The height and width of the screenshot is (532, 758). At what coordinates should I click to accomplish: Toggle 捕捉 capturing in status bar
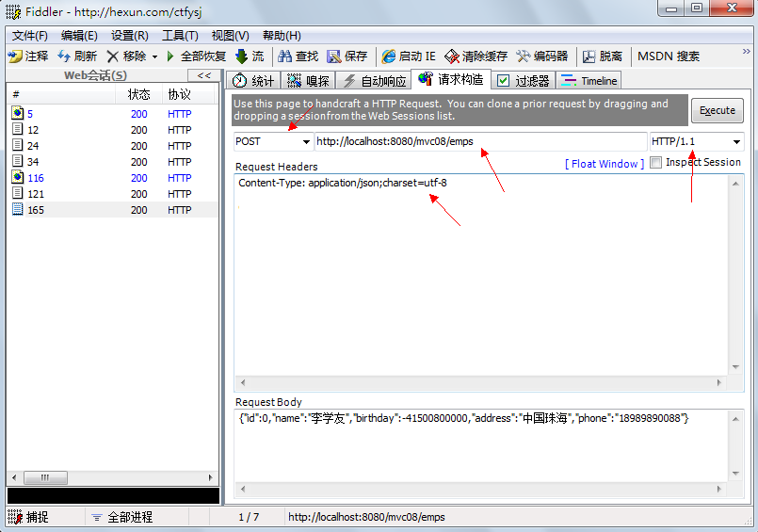29,518
